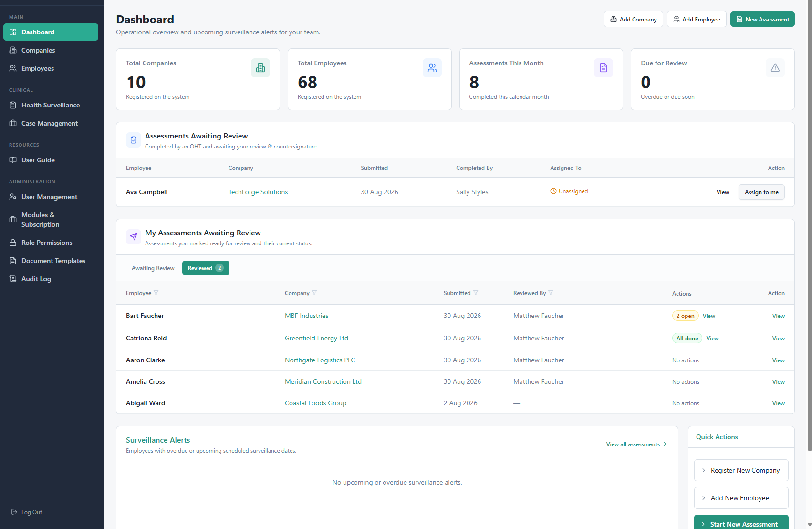Open Northgate Logistics PLC link
The image size is (812, 529).
point(320,360)
